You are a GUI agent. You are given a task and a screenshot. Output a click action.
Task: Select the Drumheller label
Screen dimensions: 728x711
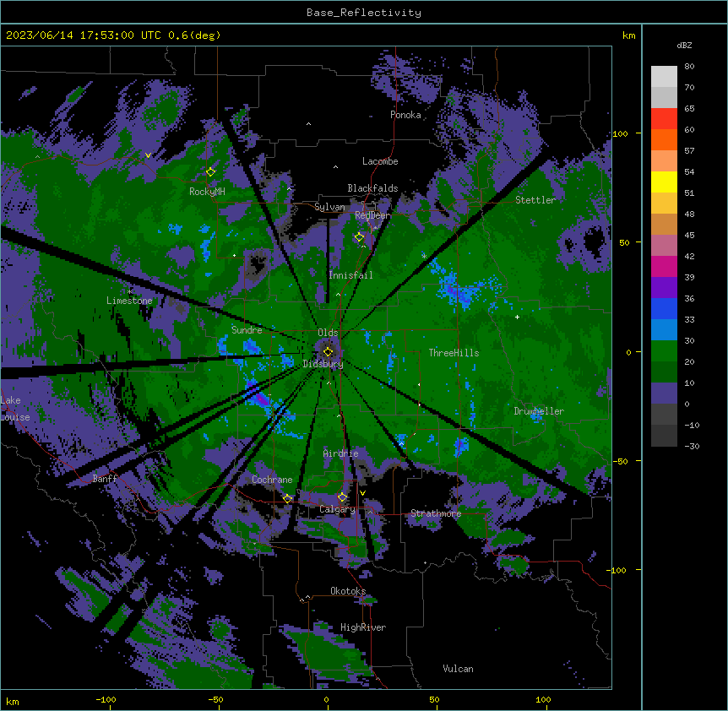539,411
